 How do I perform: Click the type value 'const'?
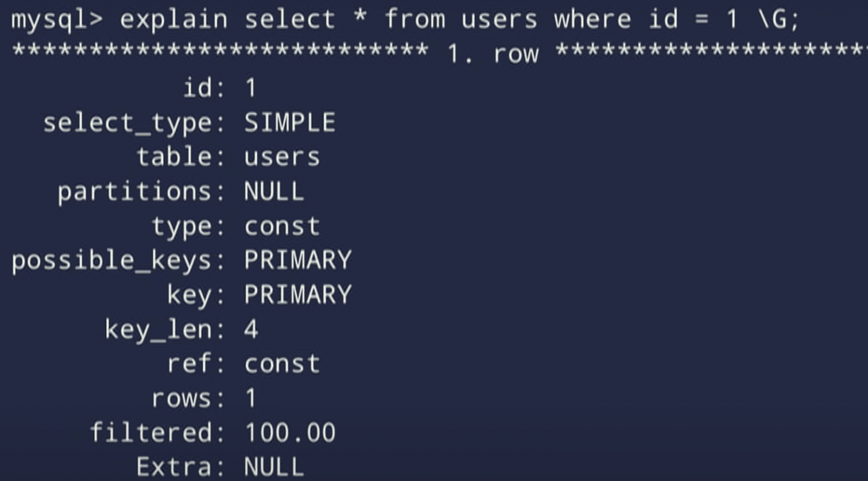(282, 226)
